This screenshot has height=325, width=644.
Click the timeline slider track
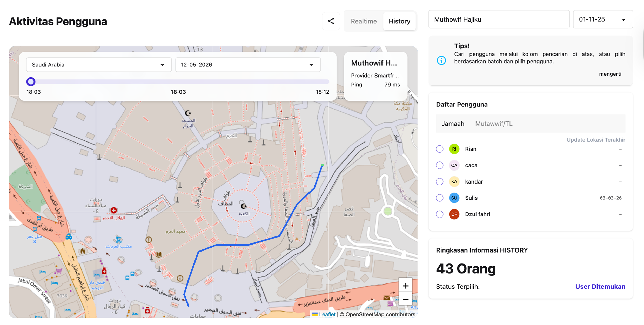tap(178, 82)
